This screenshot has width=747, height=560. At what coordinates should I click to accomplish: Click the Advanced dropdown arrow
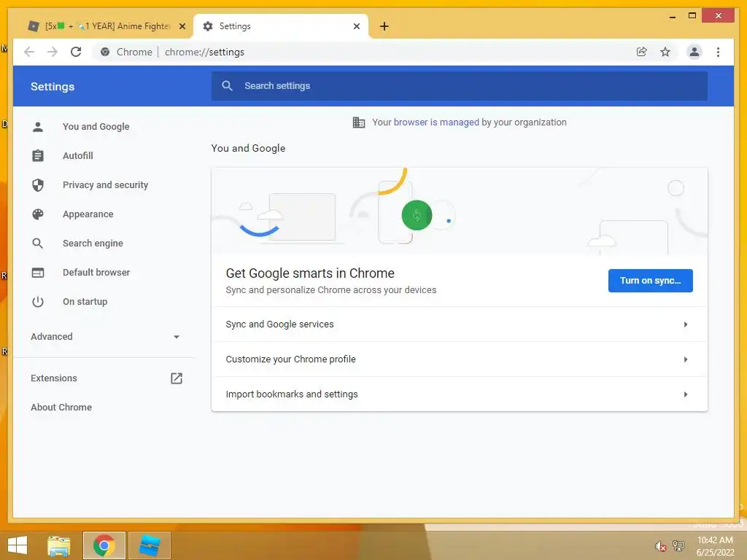click(177, 337)
